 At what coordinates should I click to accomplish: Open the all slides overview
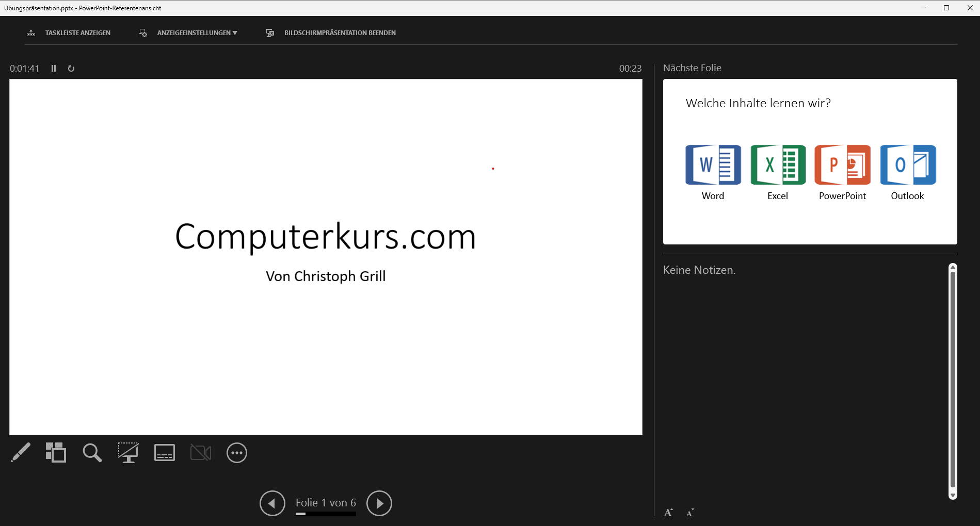[56, 453]
